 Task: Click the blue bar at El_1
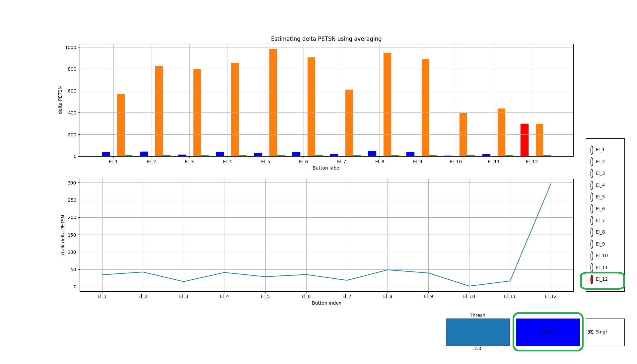[x=106, y=154]
